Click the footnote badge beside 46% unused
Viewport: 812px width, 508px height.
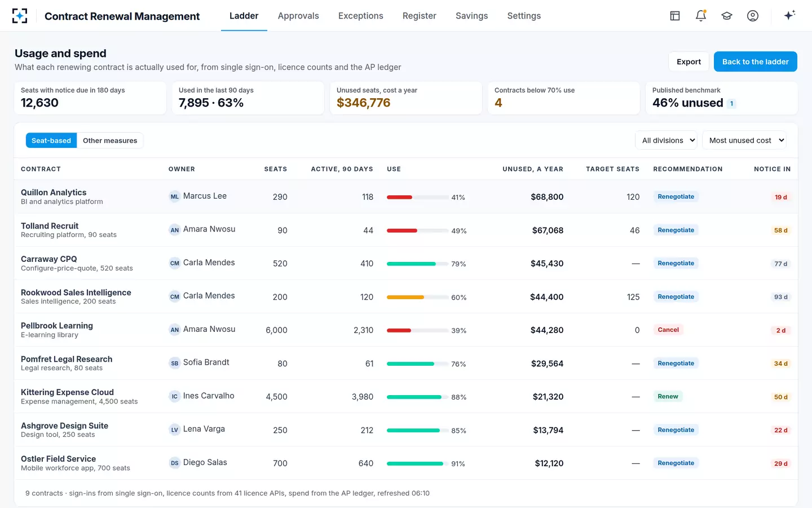731,103
